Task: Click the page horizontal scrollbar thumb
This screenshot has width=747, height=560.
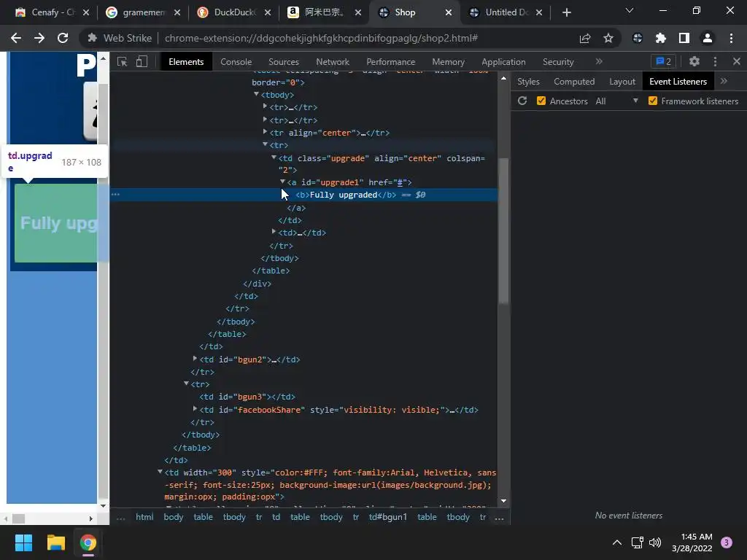Action: pos(18,518)
